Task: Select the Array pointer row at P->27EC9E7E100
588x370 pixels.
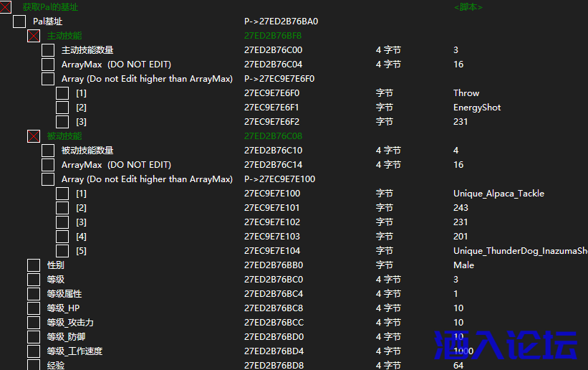Action: 279,179
